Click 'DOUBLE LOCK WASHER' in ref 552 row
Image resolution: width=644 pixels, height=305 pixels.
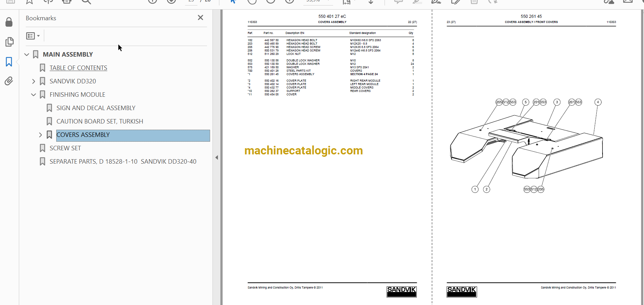click(303, 61)
